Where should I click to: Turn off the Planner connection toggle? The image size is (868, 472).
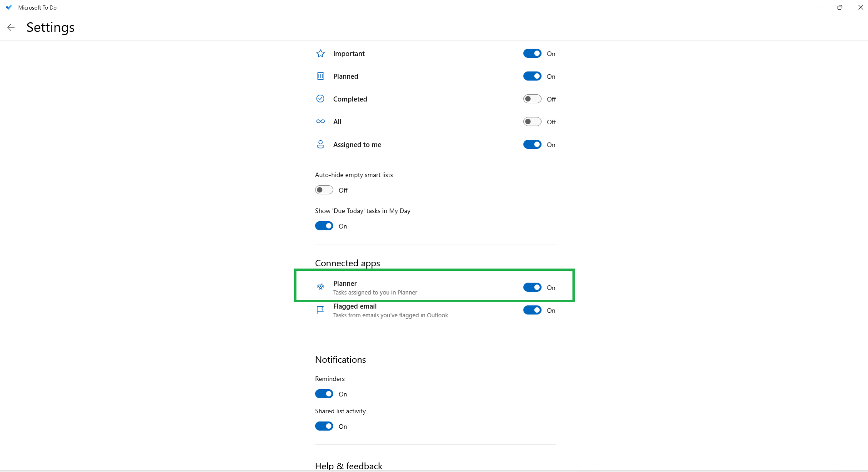click(532, 287)
